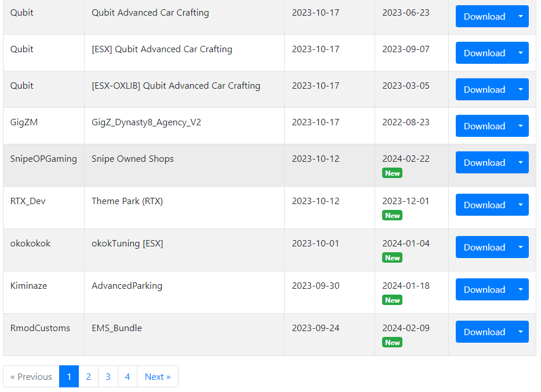This screenshot has width=541, height=392.
Task: Open dropdown caret beside GigZ_Dynasty8_Agency_V2 download
Action: point(521,126)
